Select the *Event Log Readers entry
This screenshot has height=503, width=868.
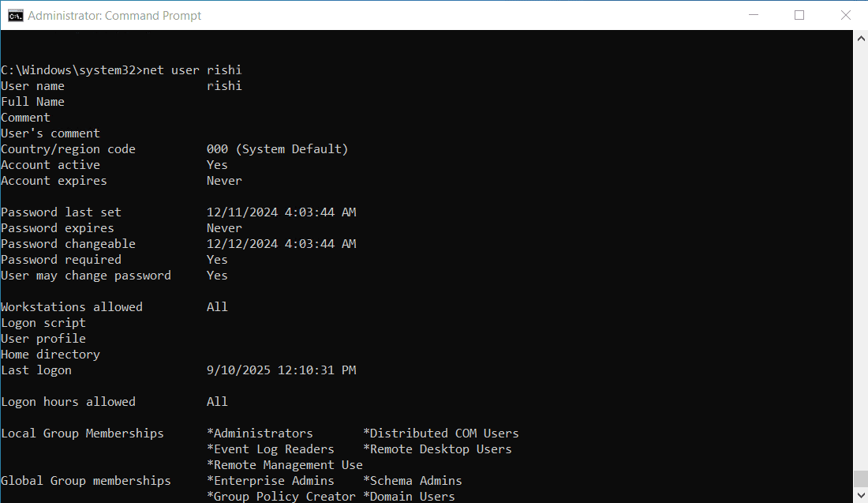[x=271, y=449]
